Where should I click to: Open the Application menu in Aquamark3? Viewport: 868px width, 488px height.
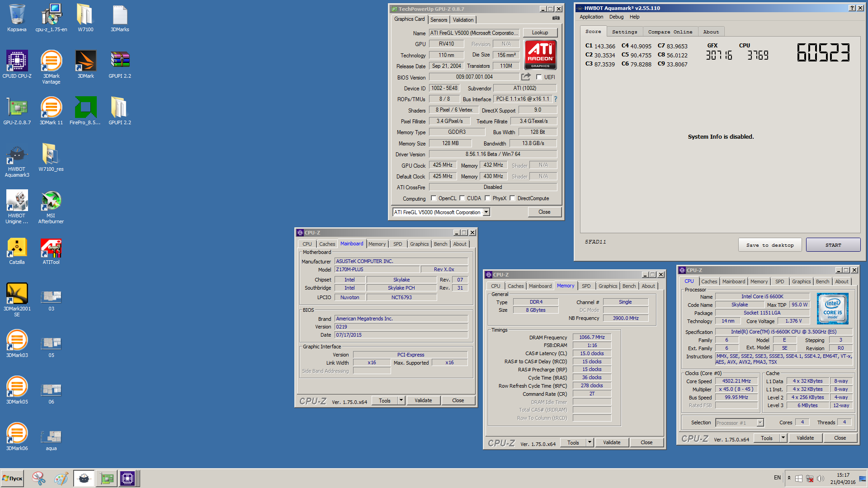click(591, 17)
